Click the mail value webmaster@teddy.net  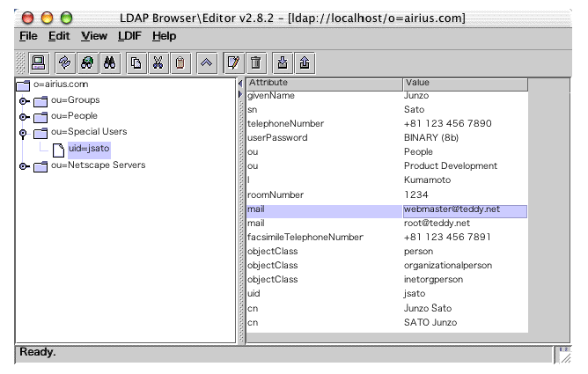[x=465, y=211]
